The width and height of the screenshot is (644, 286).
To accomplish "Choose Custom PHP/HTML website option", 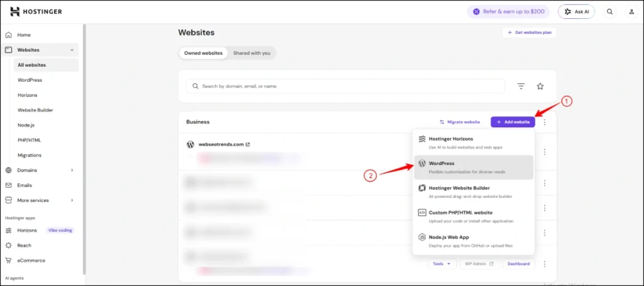I will 474,217.
